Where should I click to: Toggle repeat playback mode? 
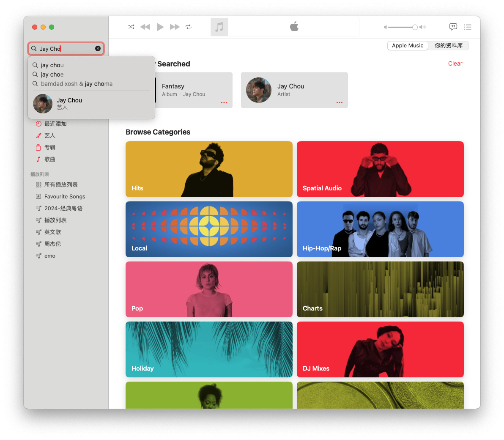pos(189,27)
